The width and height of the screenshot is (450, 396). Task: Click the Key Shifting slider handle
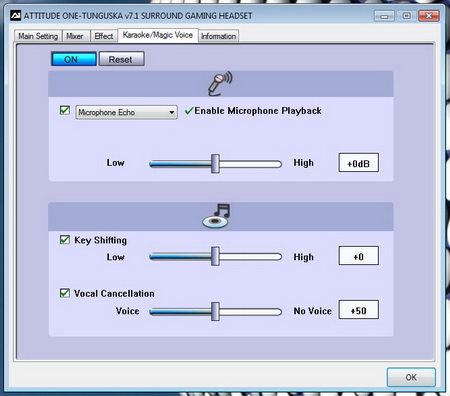click(x=215, y=256)
